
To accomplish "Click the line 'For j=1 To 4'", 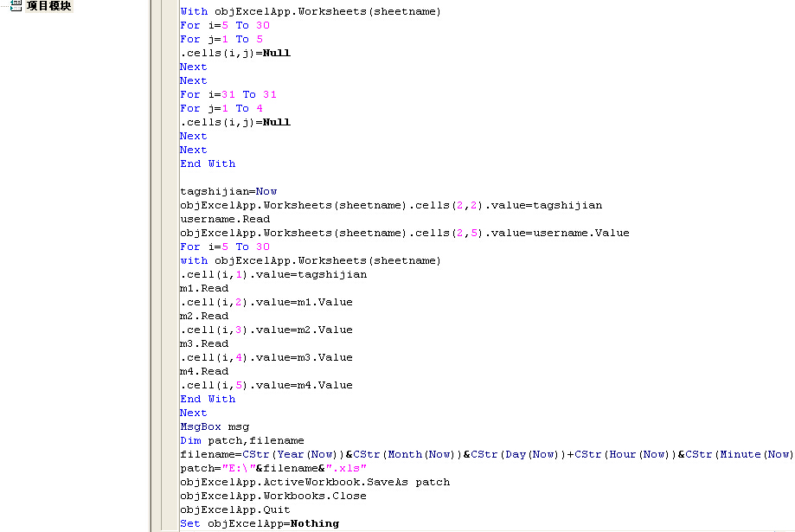I will pos(221,108).
